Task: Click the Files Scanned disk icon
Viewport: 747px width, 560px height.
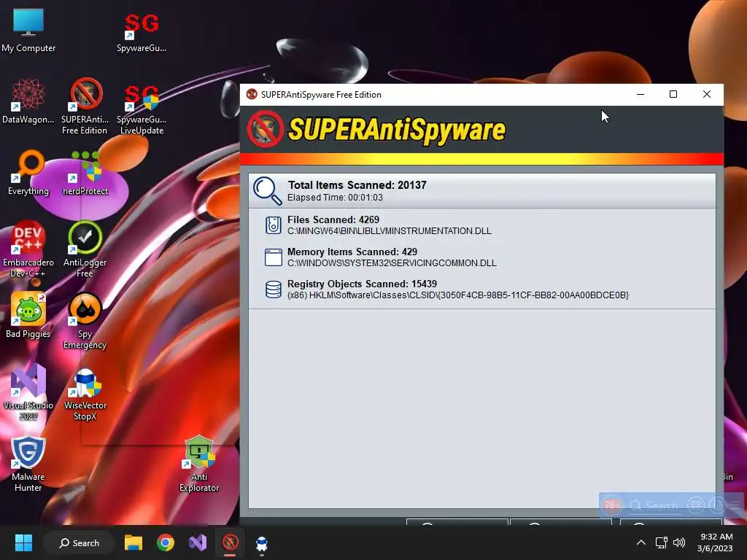Action: coord(273,225)
